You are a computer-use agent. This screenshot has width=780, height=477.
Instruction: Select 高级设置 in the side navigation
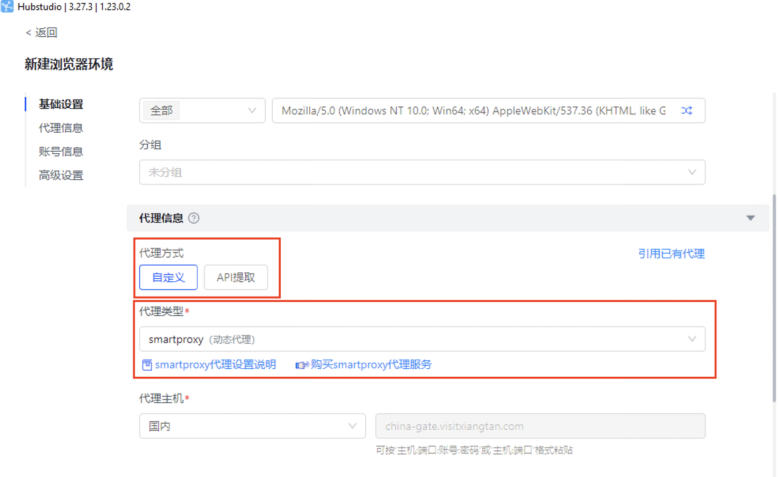click(x=61, y=175)
